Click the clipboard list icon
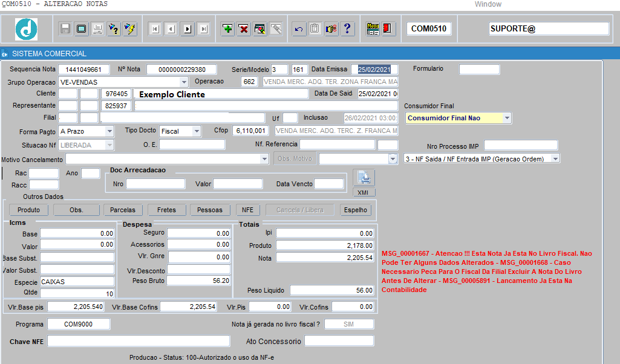Image resolution: width=620 pixels, height=364 pixels. coord(315,29)
